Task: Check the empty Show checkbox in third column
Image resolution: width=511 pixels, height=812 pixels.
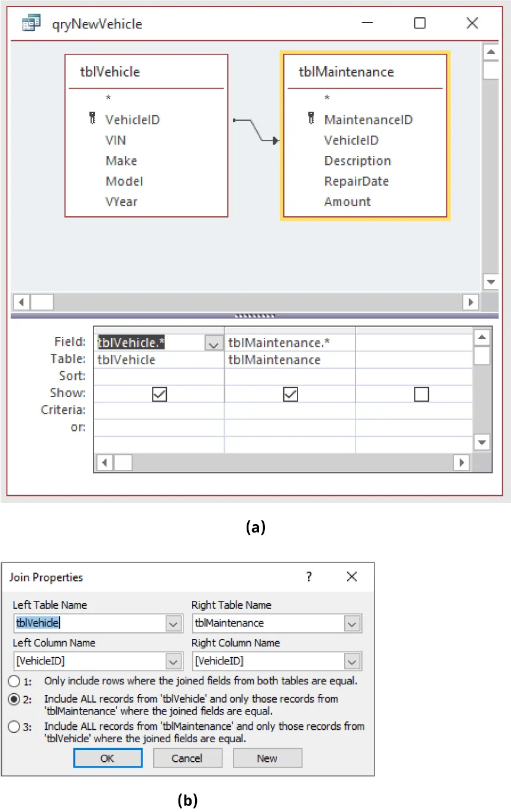Action: (x=422, y=394)
